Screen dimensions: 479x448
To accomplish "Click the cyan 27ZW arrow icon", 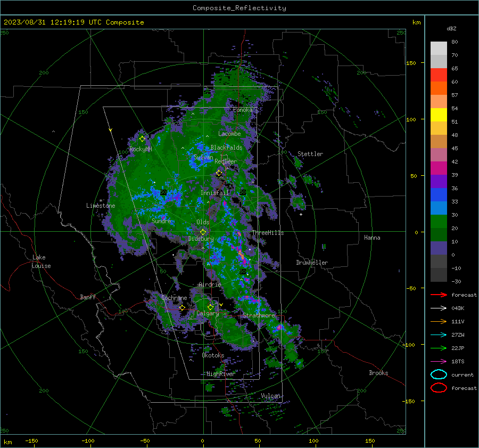I will click(439, 335).
